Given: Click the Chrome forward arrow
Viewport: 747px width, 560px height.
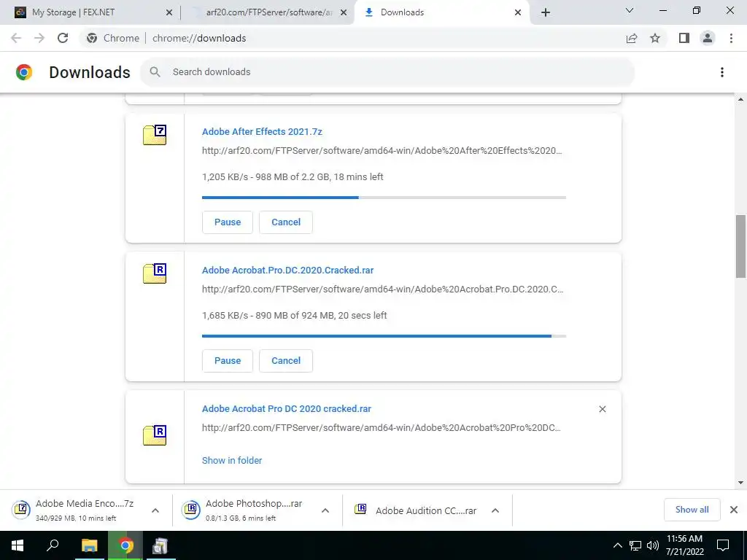Looking at the screenshot, I should (39, 38).
